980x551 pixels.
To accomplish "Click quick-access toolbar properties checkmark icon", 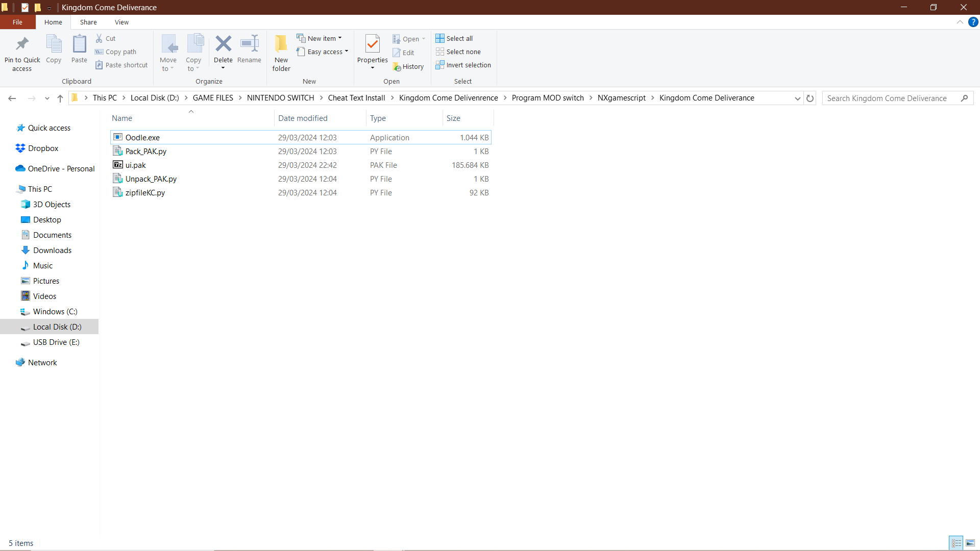I will (x=24, y=7).
